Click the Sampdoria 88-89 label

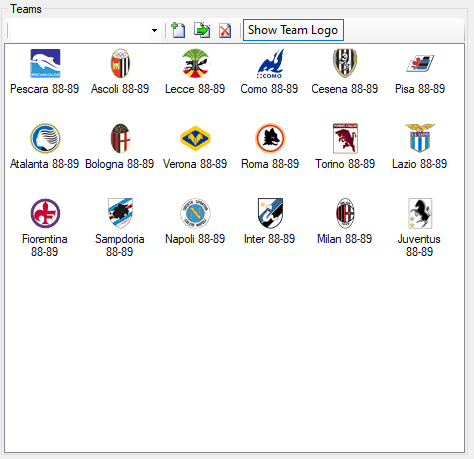pos(120,245)
